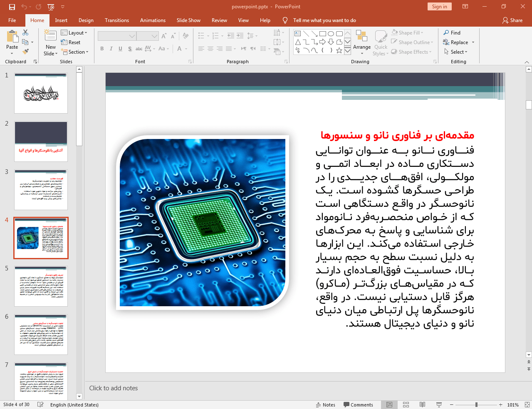Open the Select dropdown in Editing
Screen dimensions: 532x409
456,52
